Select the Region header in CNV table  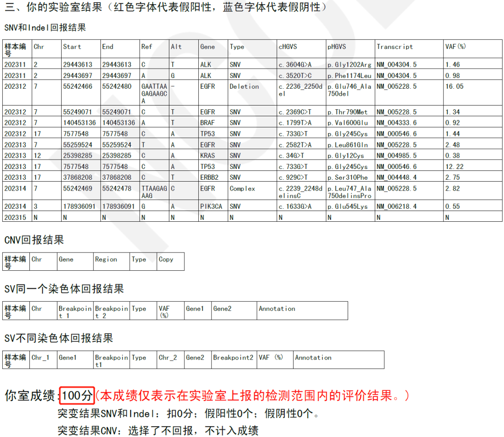(106, 260)
